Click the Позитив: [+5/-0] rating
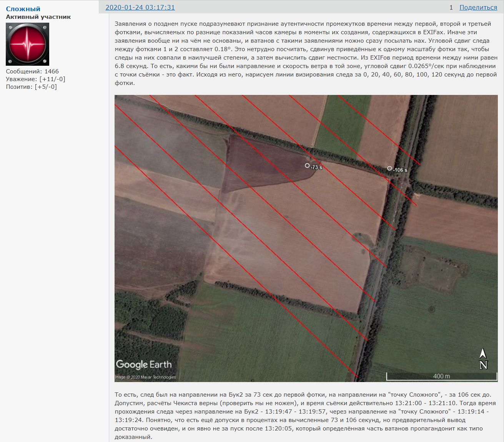This screenshot has height=442, width=504. [31, 86]
